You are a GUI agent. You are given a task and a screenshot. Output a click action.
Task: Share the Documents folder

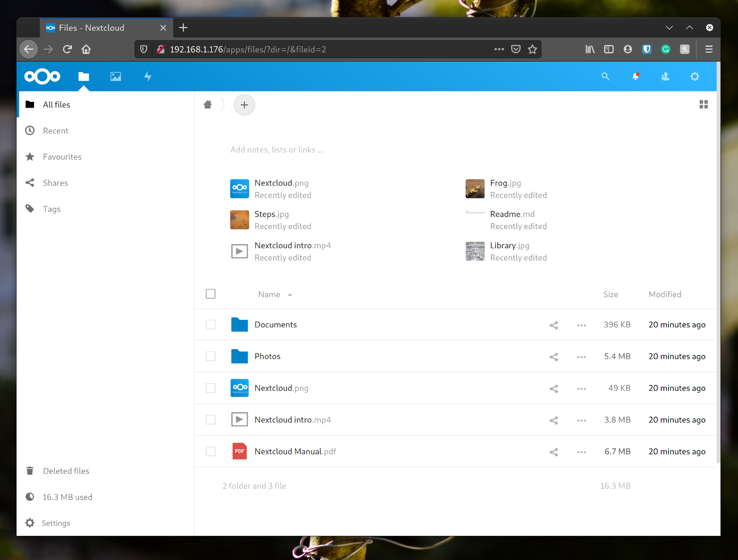[554, 325]
